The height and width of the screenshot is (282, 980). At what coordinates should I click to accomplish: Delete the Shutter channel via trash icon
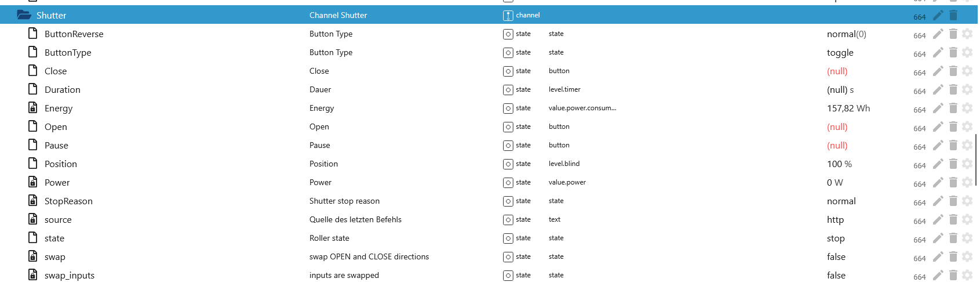(953, 15)
